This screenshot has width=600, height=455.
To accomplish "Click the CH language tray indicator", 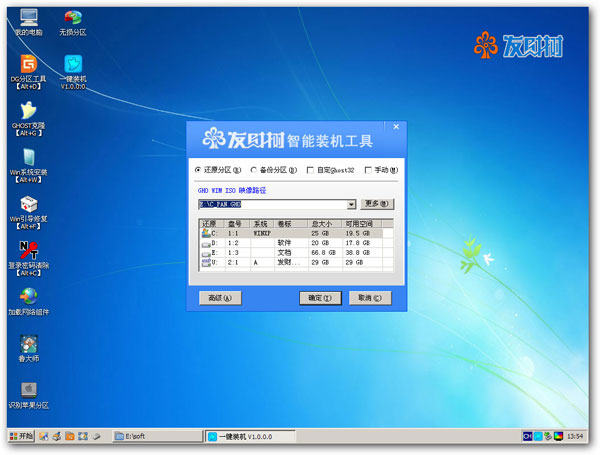I will click(x=527, y=436).
